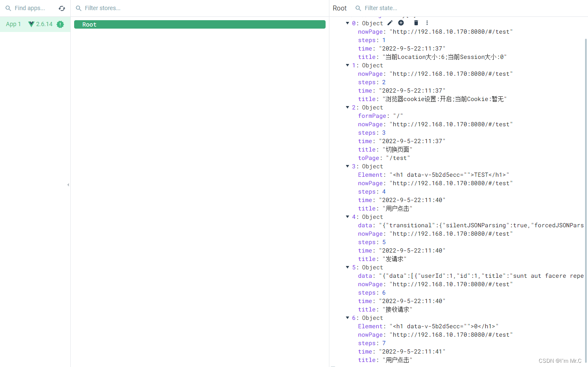The height and width of the screenshot is (367, 588).
Task: Edit object 0 with the pencil icon
Action: coord(390,23)
